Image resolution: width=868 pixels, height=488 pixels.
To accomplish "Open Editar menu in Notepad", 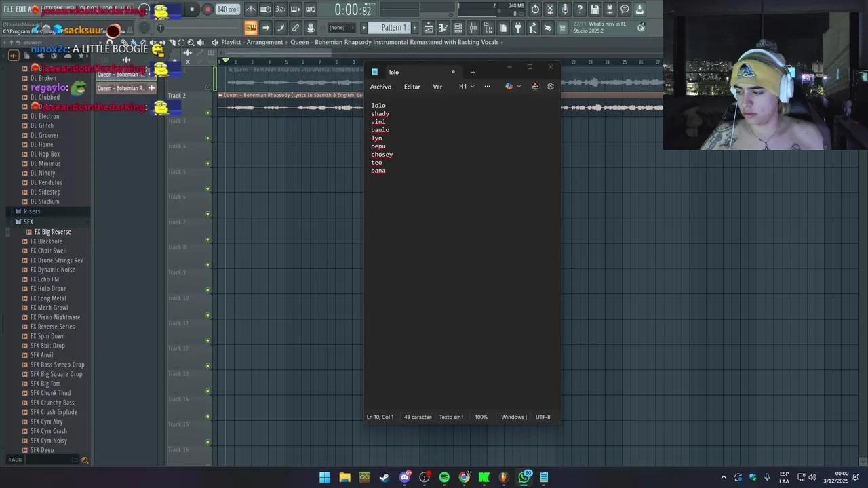I will point(412,87).
